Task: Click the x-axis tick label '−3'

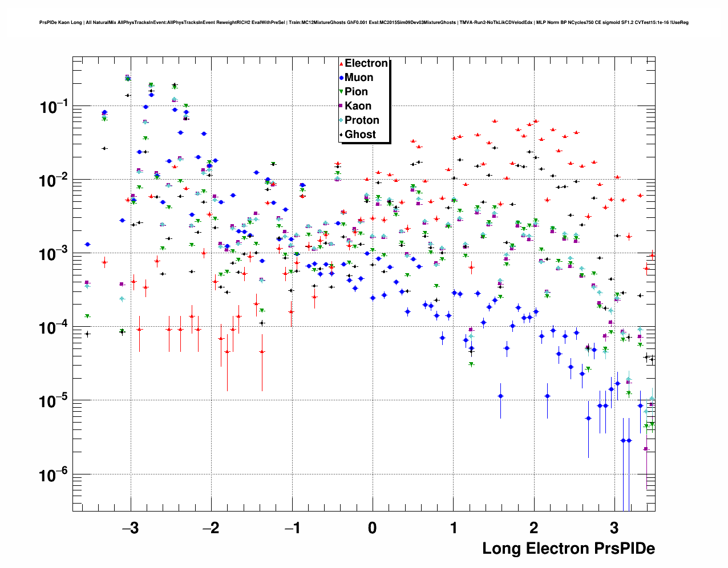Action: click(x=130, y=528)
